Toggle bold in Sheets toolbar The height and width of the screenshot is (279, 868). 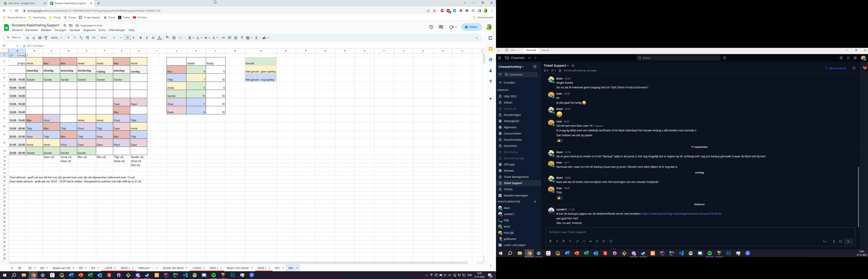click(x=140, y=38)
